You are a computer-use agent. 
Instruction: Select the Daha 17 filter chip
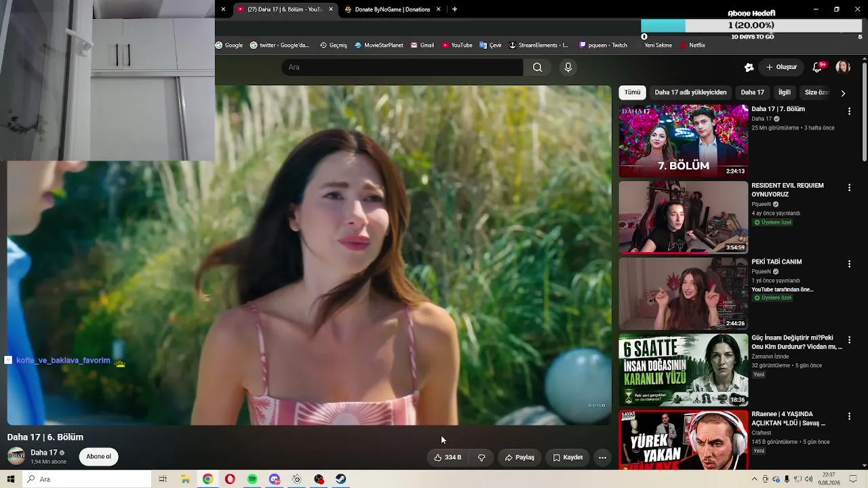click(752, 92)
